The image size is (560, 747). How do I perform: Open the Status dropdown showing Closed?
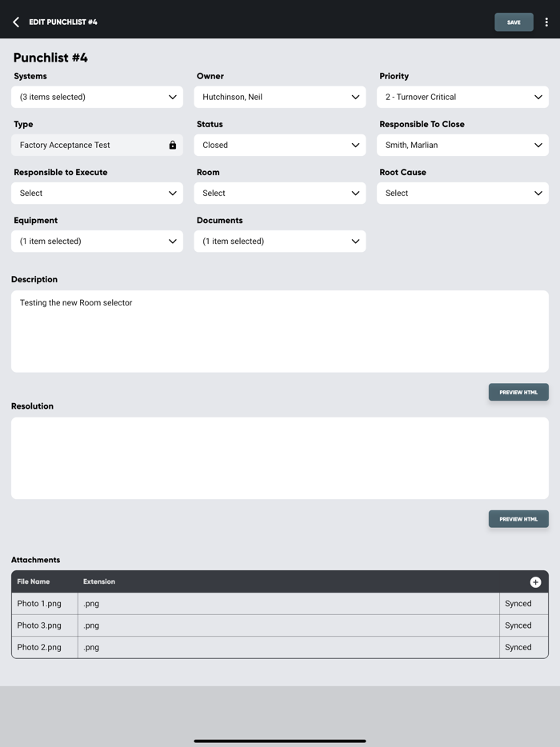[280, 145]
